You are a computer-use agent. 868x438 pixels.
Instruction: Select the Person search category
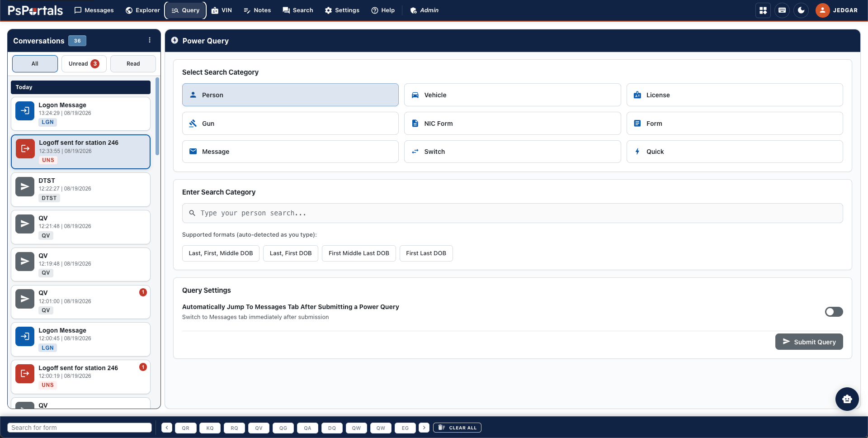[290, 95]
